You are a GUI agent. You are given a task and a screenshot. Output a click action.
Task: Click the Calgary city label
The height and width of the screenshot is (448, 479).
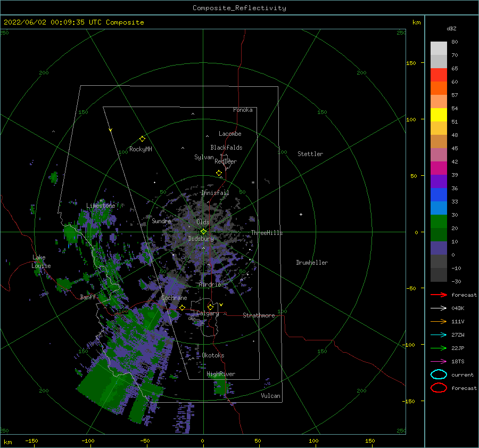208,313
